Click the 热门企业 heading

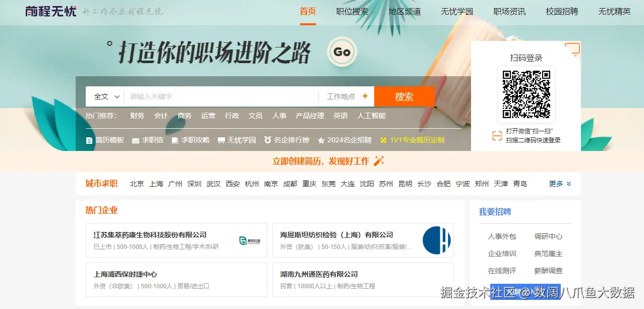pyautogui.click(x=101, y=210)
